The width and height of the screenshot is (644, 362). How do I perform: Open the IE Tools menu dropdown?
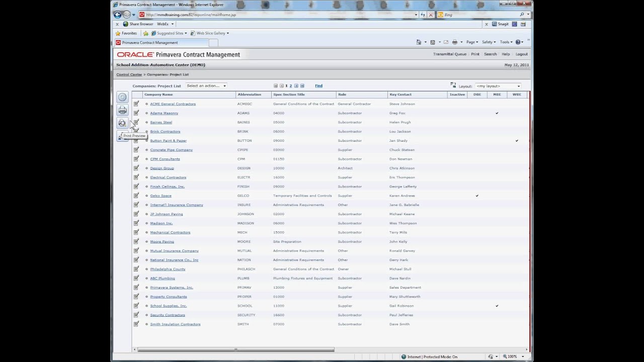[x=506, y=42]
